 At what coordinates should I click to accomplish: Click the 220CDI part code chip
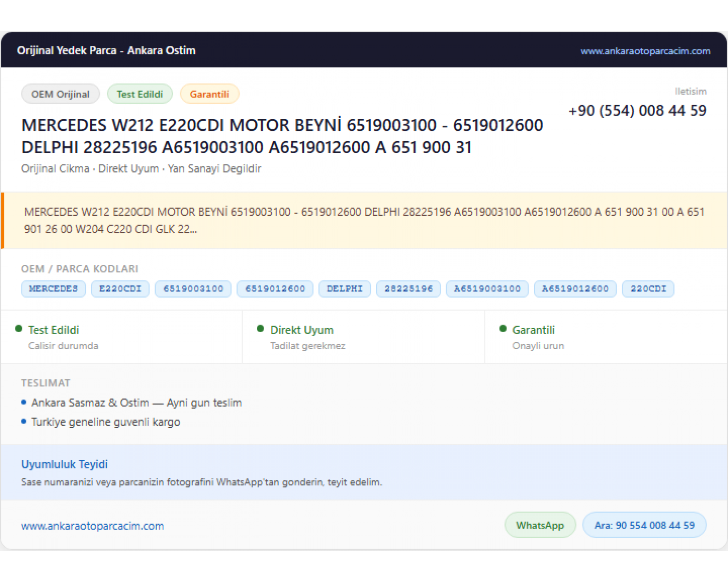(x=648, y=289)
